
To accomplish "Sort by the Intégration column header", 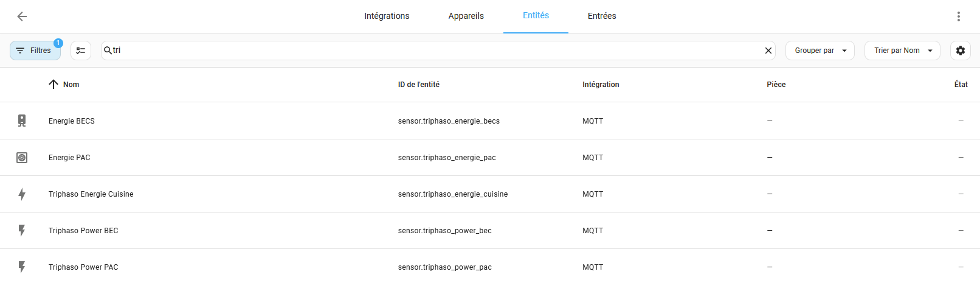I will tap(601, 85).
